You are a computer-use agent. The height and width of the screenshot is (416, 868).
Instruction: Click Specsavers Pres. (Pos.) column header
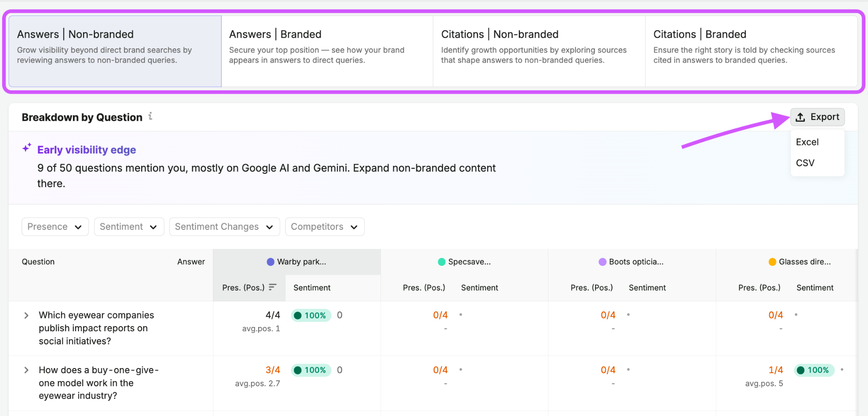pyautogui.click(x=424, y=288)
